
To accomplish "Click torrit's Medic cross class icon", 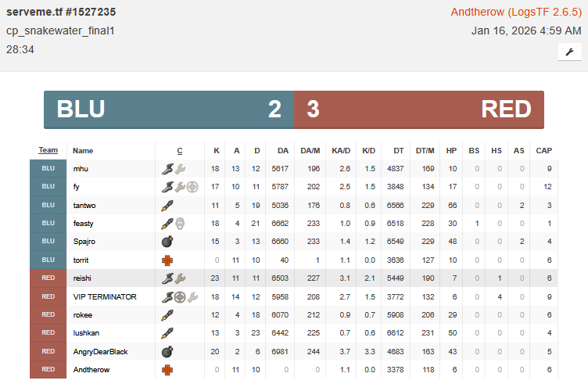I will [x=167, y=260].
